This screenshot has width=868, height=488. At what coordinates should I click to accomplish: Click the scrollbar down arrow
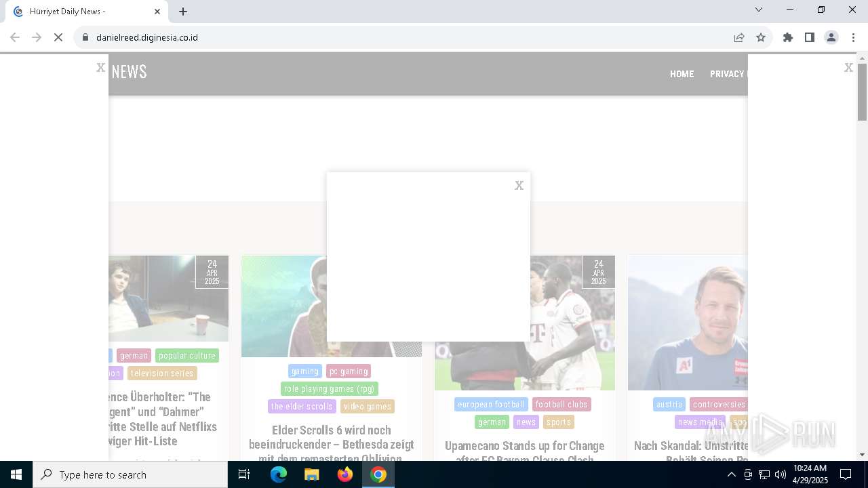[862, 455]
